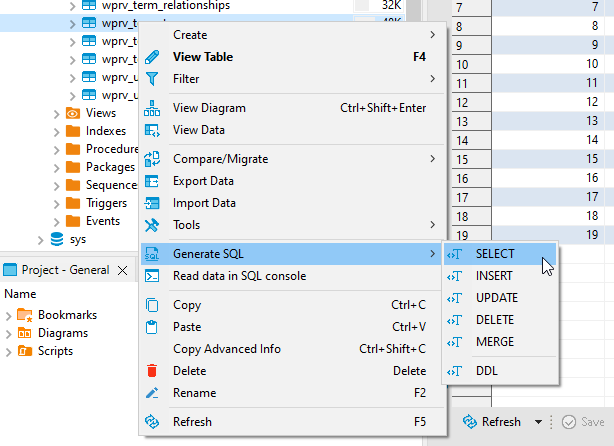Click the Refresh button in results toolbar
This screenshot has width=614, height=446.
(492, 422)
